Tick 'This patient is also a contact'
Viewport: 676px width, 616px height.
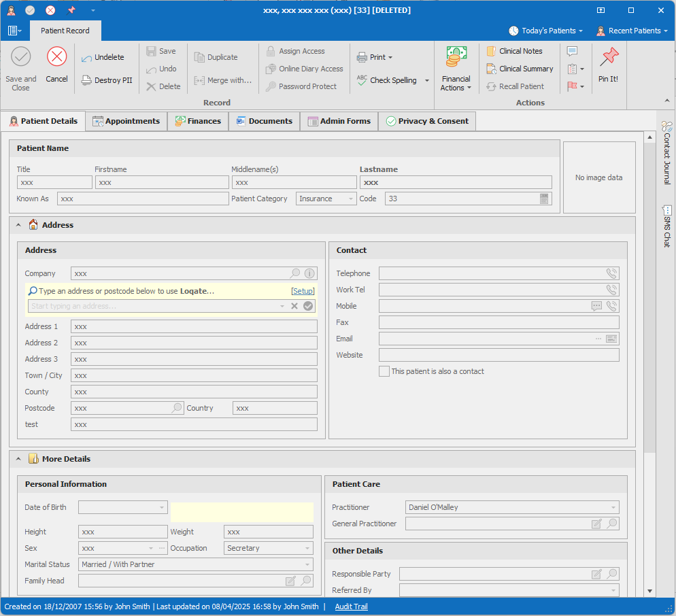pos(384,371)
